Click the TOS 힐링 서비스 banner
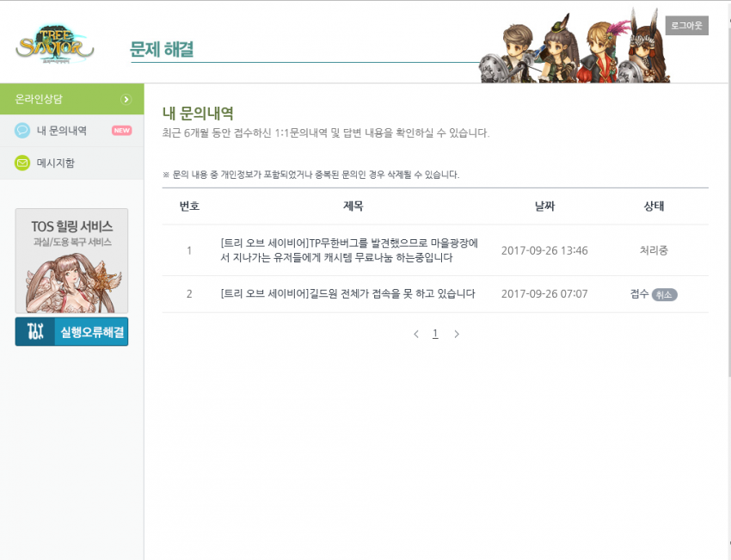The width and height of the screenshot is (731, 560). coord(71,261)
